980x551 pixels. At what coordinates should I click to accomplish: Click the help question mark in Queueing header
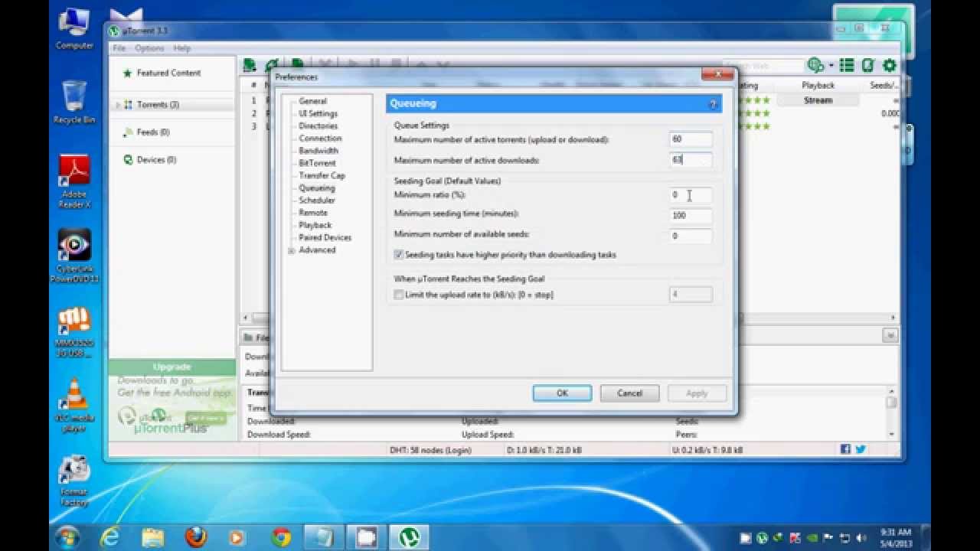pos(713,104)
